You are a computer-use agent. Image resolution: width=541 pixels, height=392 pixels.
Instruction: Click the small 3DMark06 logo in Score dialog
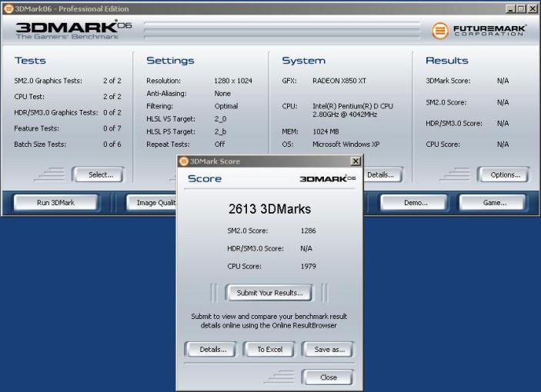327,178
